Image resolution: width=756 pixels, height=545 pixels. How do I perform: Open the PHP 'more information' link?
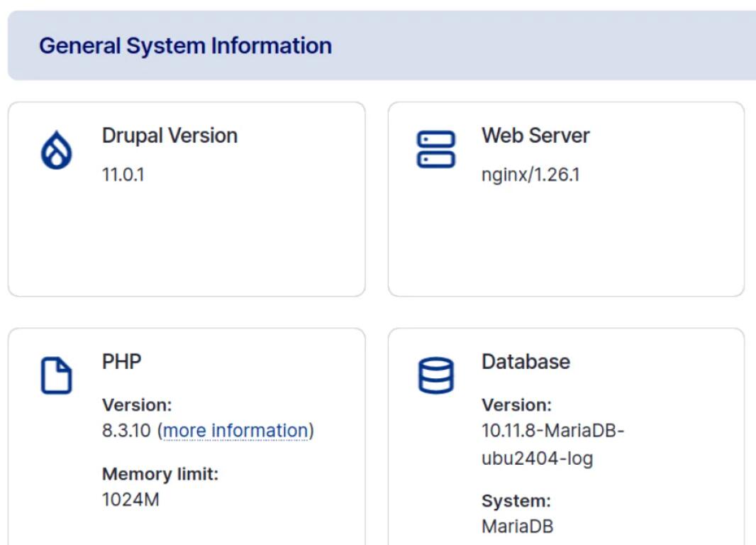coord(235,430)
